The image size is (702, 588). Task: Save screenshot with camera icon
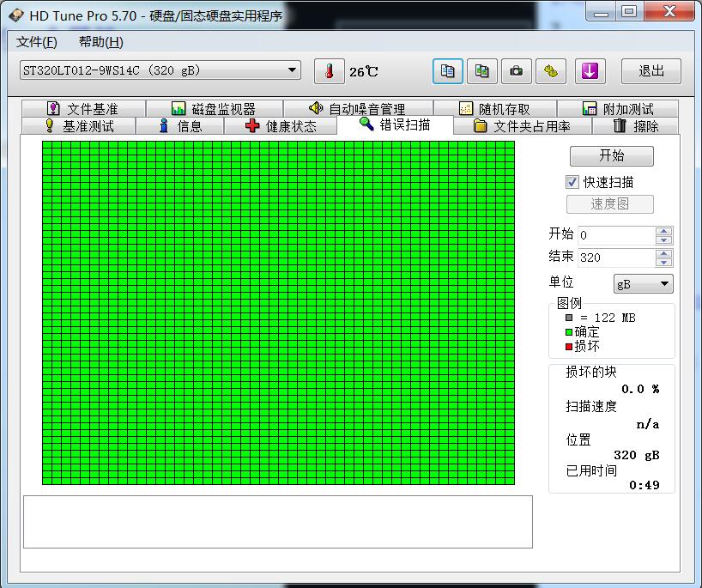(x=516, y=71)
